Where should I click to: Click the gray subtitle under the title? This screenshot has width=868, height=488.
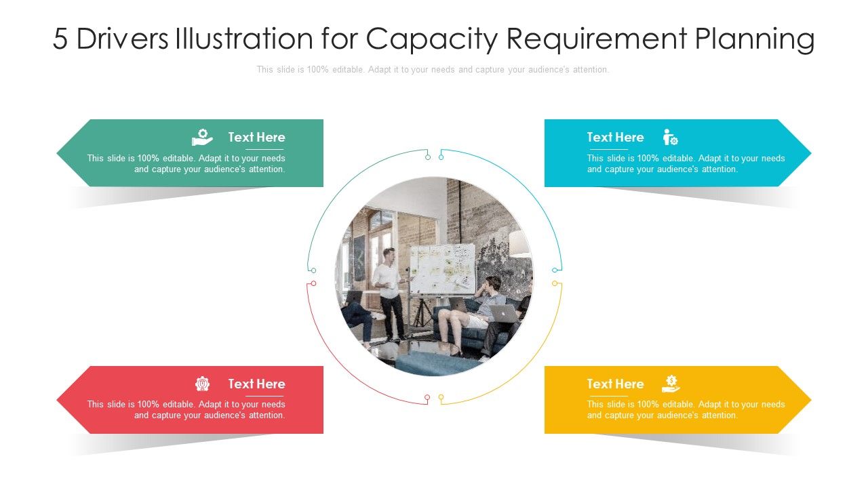pyautogui.click(x=433, y=70)
